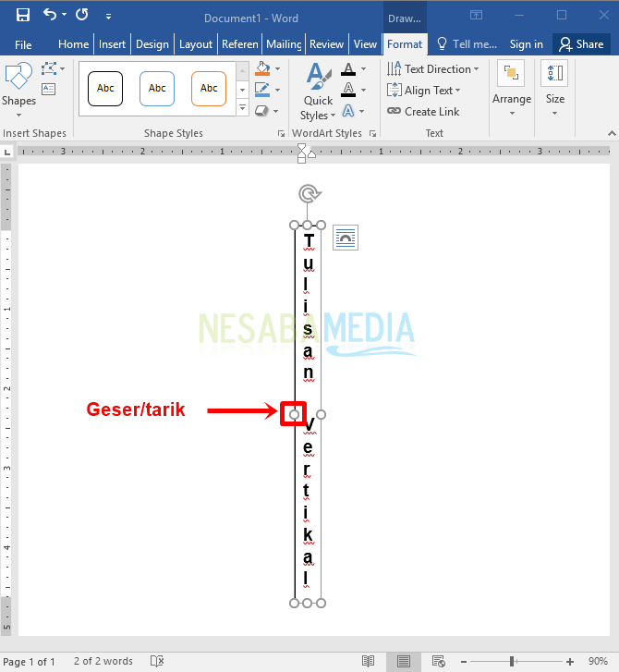Open the Design ribbon tab

click(152, 44)
